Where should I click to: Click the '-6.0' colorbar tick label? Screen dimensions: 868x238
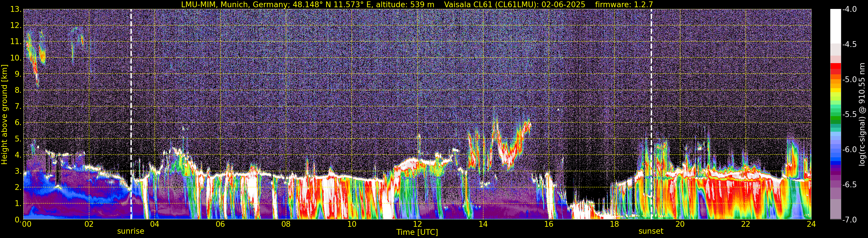850,150
